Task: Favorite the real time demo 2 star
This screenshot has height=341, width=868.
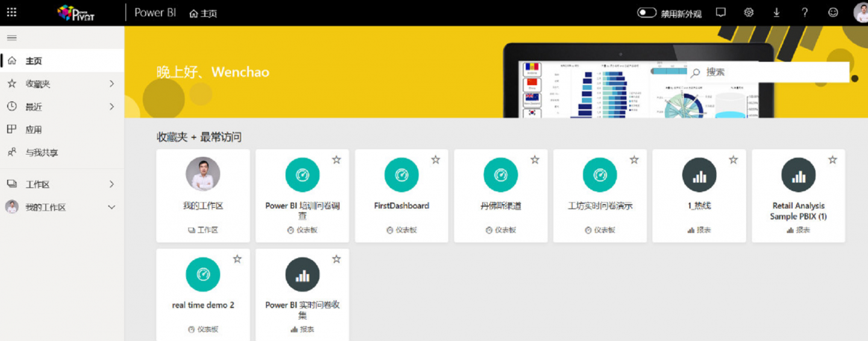Action: [x=237, y=259]
